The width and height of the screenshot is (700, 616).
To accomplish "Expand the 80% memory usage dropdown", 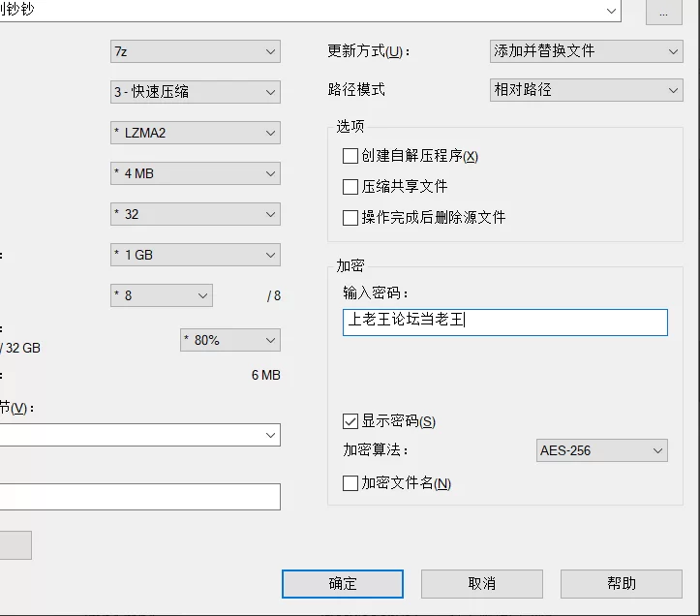I will tap(229, 340).
